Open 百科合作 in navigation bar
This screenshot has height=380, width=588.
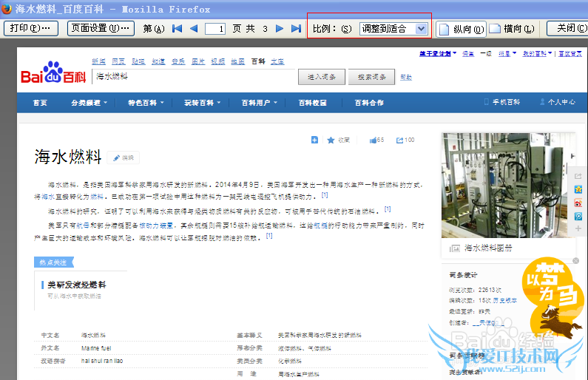[369, 103]
